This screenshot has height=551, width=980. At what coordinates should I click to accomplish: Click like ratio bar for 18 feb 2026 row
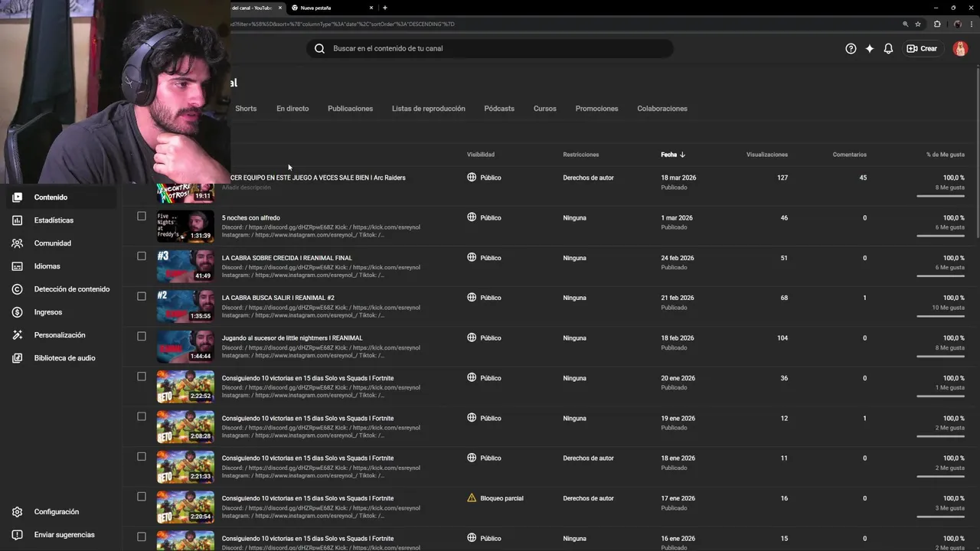(940, 356)
